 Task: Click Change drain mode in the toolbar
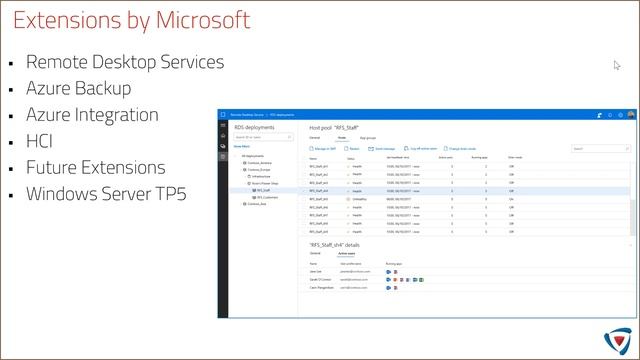tap(460, 149)
